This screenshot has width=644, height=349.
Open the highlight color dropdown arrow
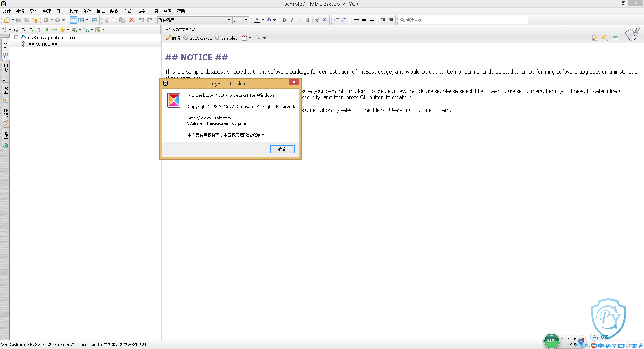click(x=274, y=20)
